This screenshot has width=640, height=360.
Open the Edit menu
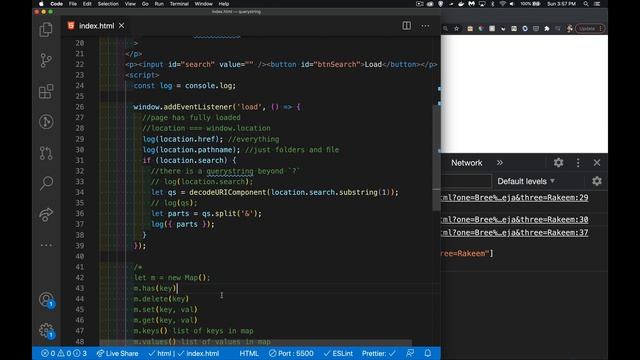(87, 4)
